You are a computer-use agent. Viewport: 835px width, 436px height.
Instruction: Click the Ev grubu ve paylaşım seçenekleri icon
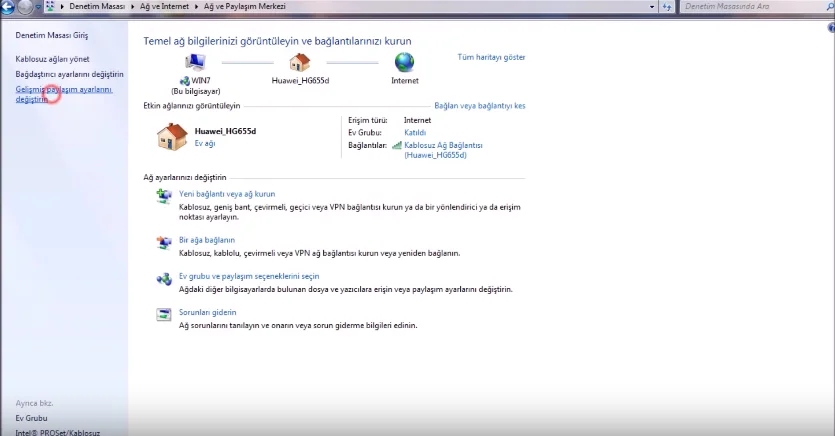(x=163, y=278)
